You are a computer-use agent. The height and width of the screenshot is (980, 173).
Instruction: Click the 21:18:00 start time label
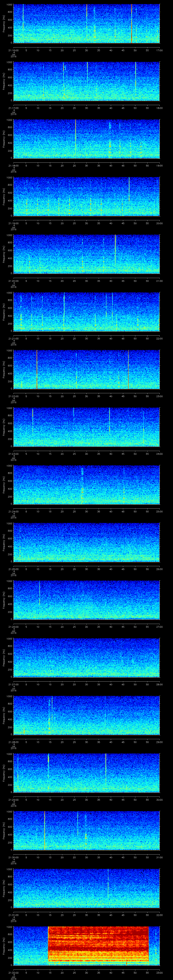13,166
